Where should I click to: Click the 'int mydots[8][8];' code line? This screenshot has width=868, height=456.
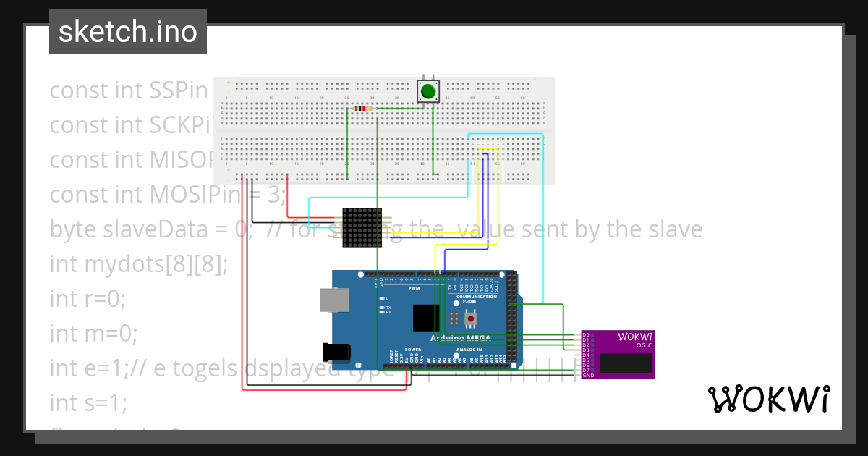138,264
